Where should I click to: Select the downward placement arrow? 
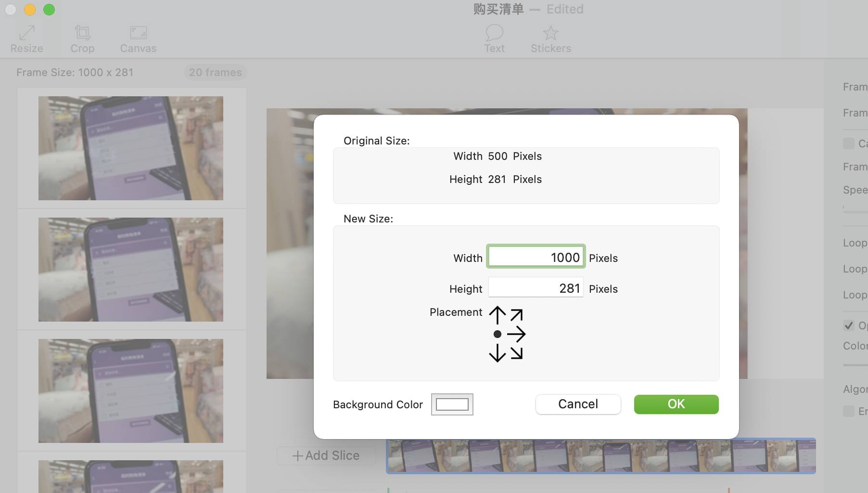pos(497,353)
